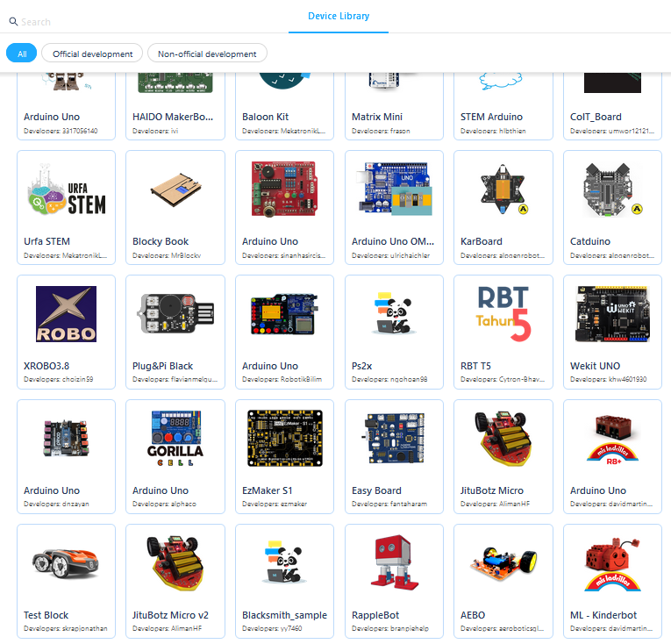
Task: Select the Plug&Pi Black board image
Action: (175, 314)
